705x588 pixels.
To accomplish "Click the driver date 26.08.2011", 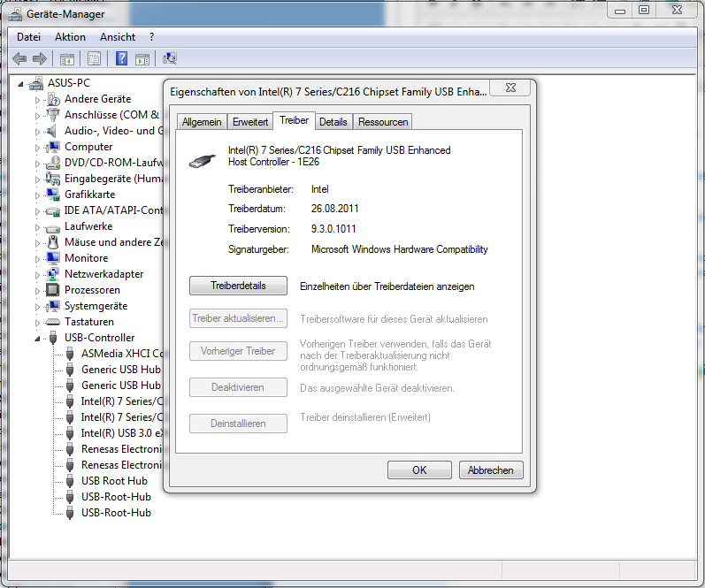I will click(x=334, y=209).
